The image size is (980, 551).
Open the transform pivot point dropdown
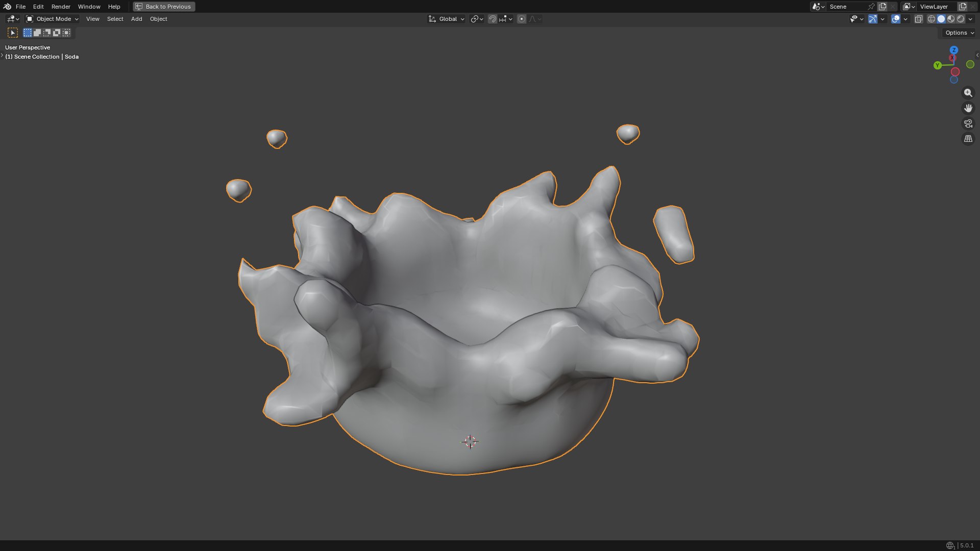click(477, 19)
